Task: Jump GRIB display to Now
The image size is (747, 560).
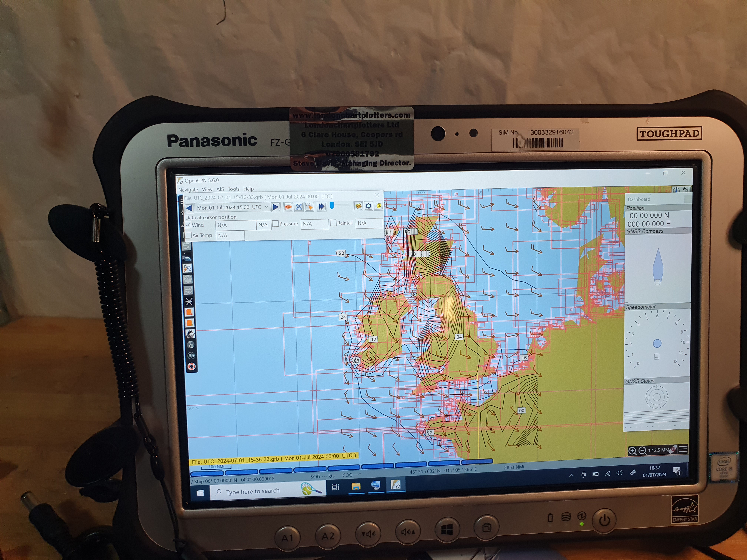Action: point(288,207)
